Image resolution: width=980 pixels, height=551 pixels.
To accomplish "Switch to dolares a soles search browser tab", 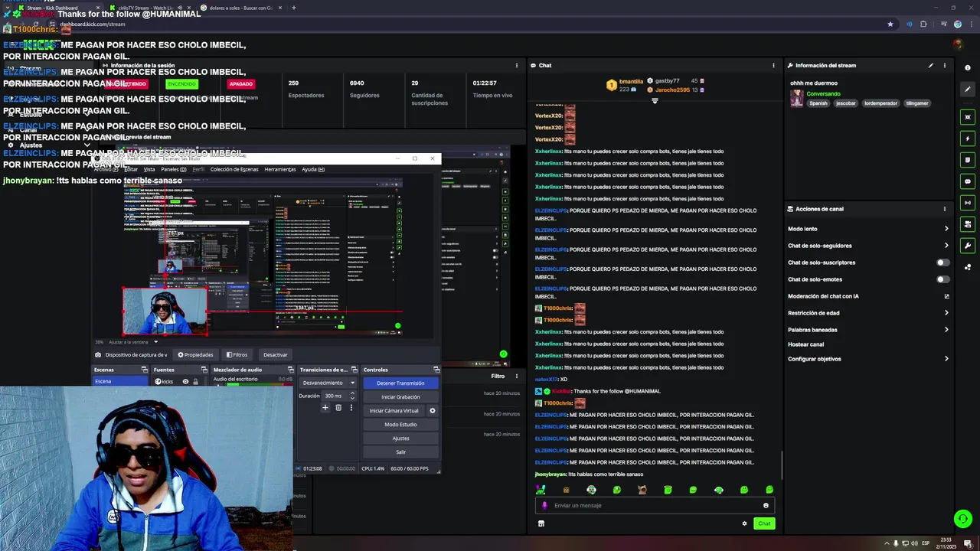I will (242, 8).
